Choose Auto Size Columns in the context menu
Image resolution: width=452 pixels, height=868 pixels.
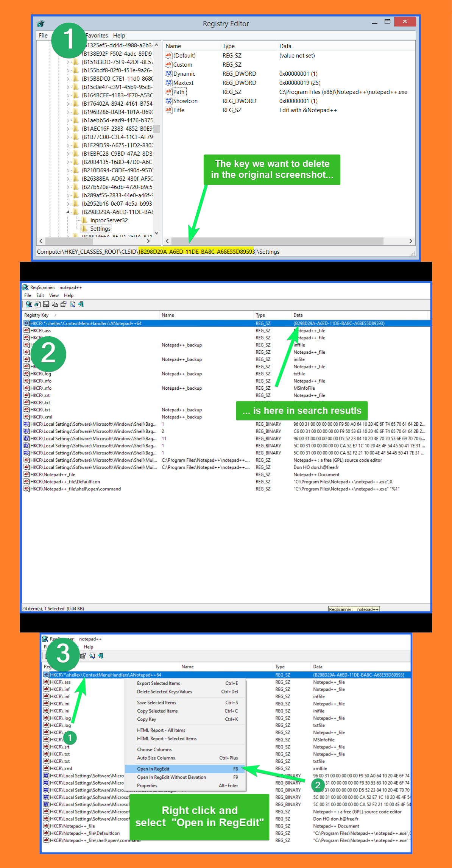185,758
